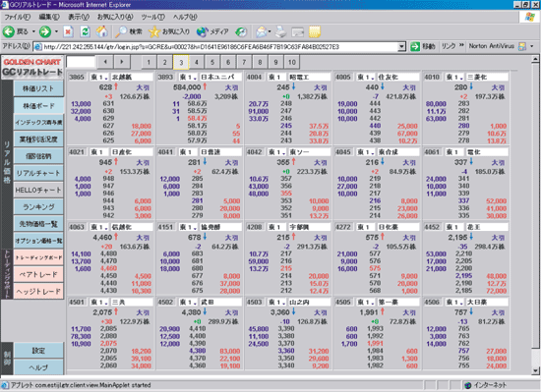This screenshot has height=392, width=541.
Task: Expand the リンク links chevron
Action: pos(461,45)
